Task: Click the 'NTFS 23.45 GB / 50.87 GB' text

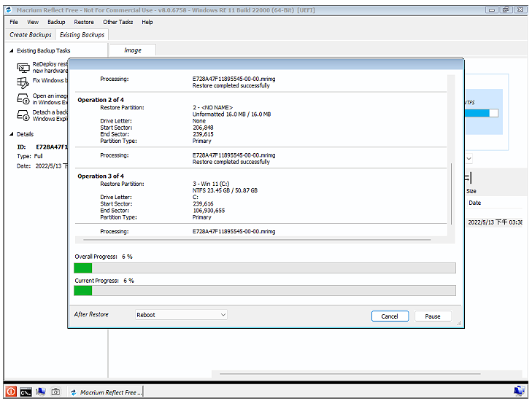Action: [x=225, y=190]
